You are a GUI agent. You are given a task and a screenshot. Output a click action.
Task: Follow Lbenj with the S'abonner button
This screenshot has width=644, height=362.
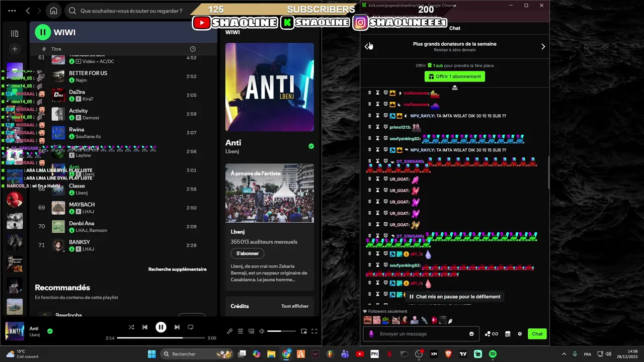pyautogui.click(x=248, y=253)
